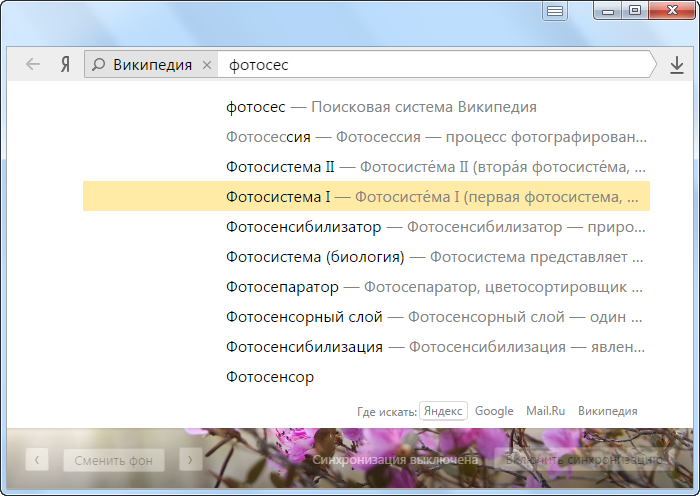Search with Google engine

(494, 411)
